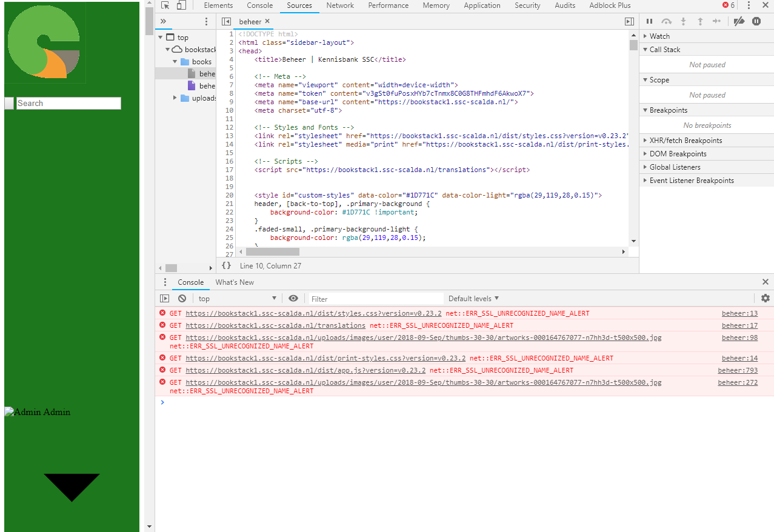Open the Adblock Plus tab
This screenshot has height=532, width=774.
click(610, 5)
